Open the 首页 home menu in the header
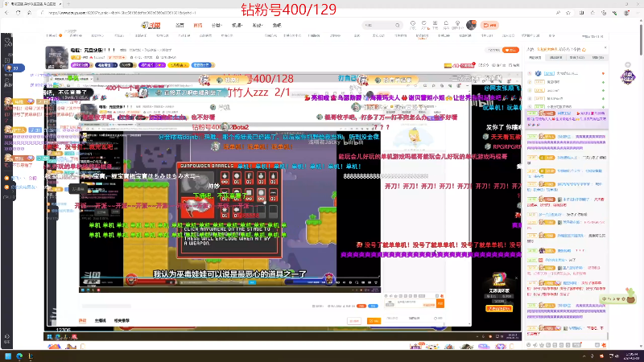The width and height of the screenshot is (644, 362). (180, 26)
